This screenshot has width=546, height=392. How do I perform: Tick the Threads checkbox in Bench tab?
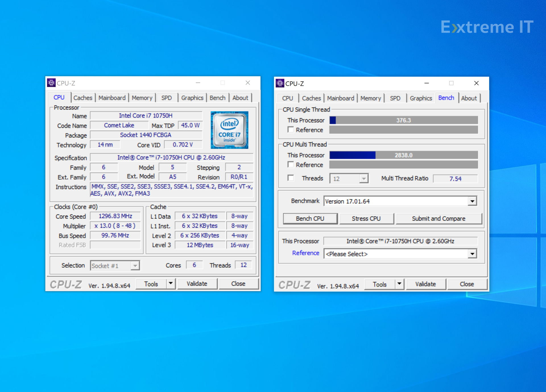coord(291,178)
